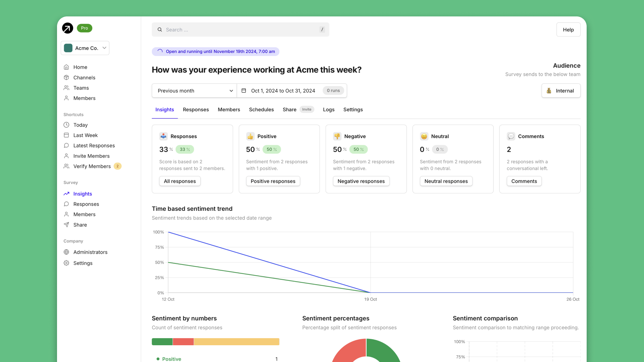Click the calendar icon beside date range
The height and width of the screenshot is (362, 644).
pyautogui.click(x=244, y=90)
